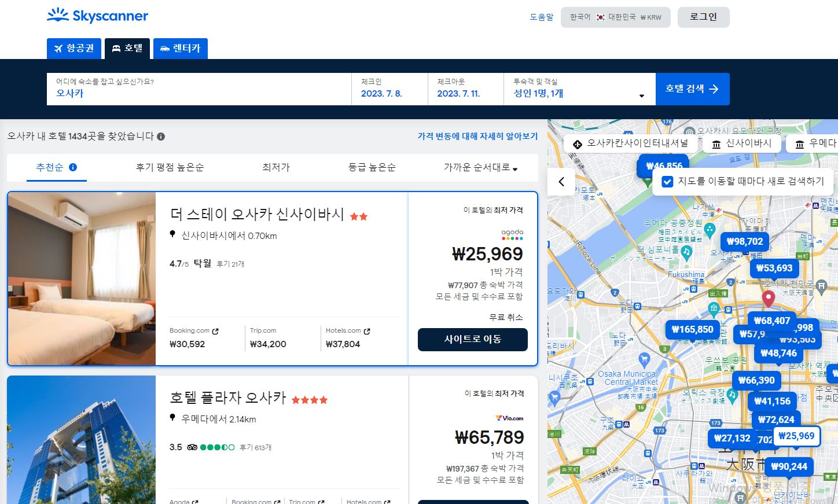Click the ₩27,132 map price marker
Viewport: 838px width, 504px height.
(732, 438)
